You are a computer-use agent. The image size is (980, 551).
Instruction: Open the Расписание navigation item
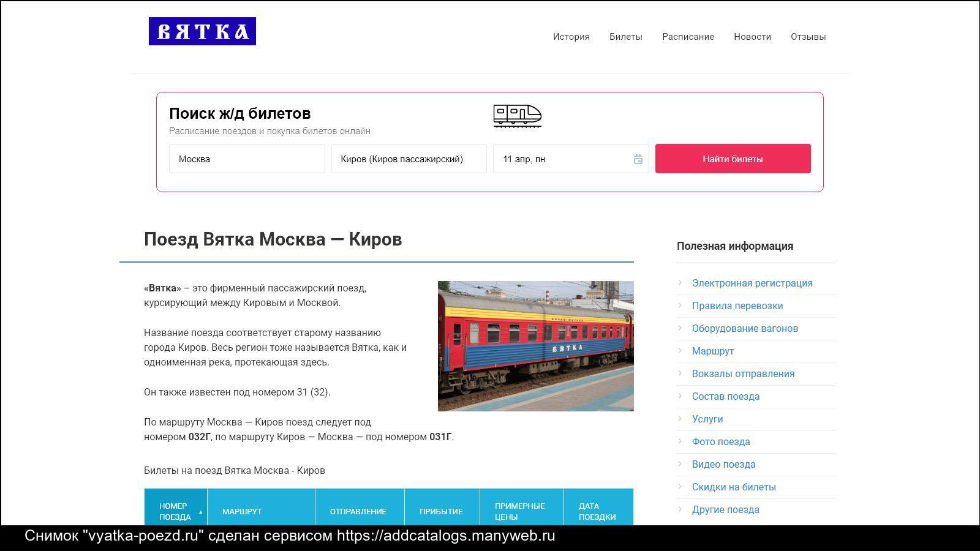coord(688,37)
